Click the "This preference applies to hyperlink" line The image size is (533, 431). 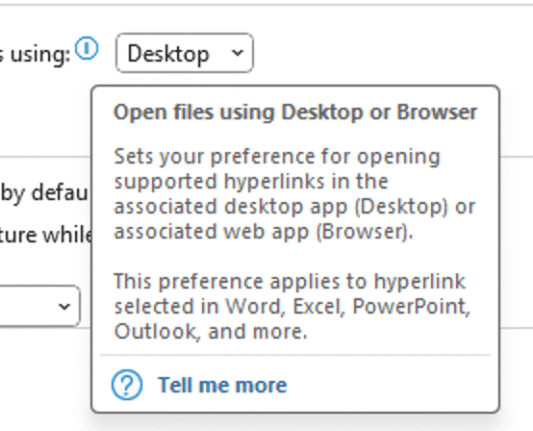point(290,282)
